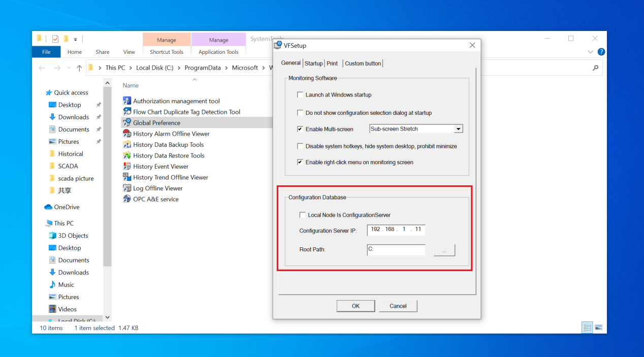Click the Explorer back arrow
644x357 pixels.
click(x=43, y=68)
